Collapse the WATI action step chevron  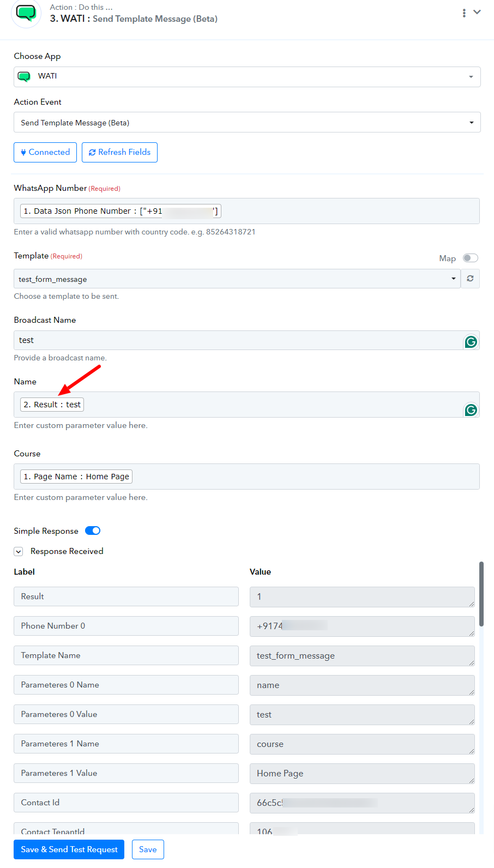(477, 12)
